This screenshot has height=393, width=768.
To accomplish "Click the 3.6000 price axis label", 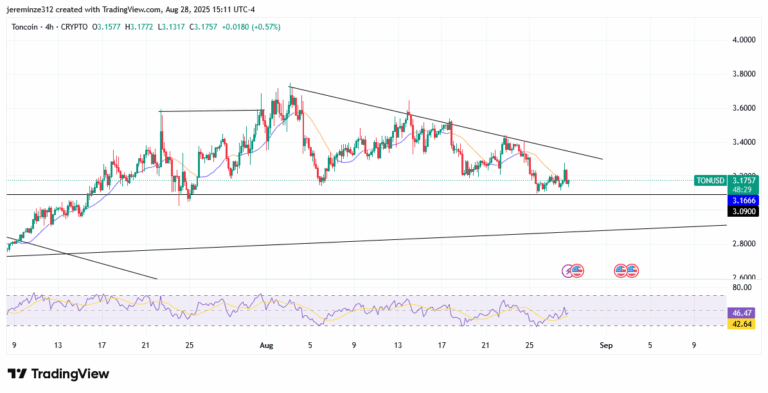I will click(x=745, y=108).
